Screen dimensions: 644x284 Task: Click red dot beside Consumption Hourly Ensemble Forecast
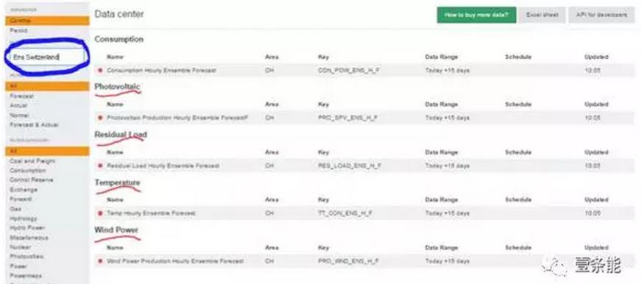tap(100, 71)
